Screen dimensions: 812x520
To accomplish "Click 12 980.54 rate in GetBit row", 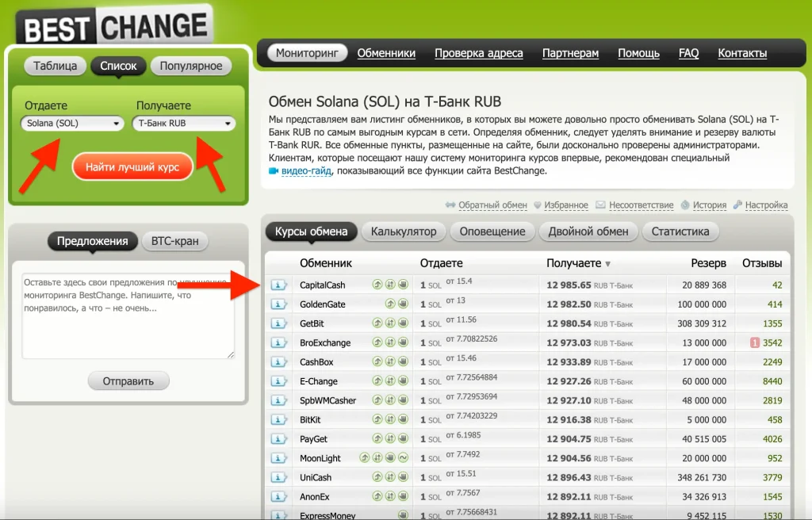I will tap(569, 323).
